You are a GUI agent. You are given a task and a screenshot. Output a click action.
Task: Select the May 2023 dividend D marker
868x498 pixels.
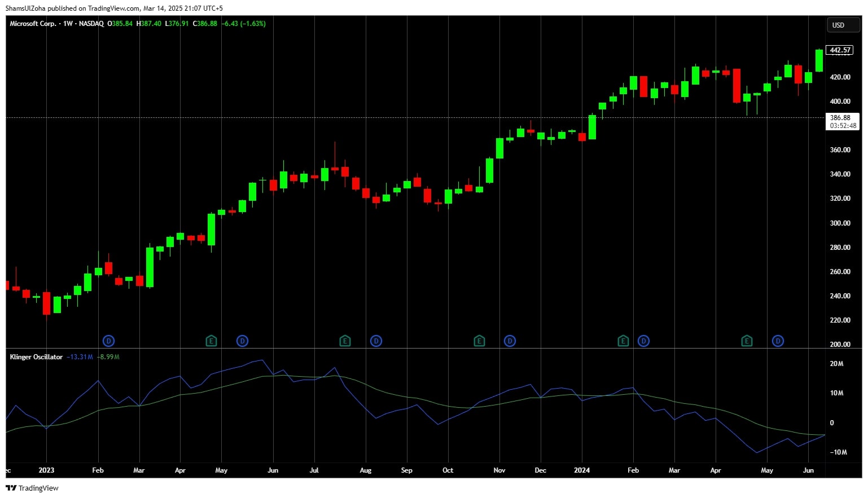[242, 341]
